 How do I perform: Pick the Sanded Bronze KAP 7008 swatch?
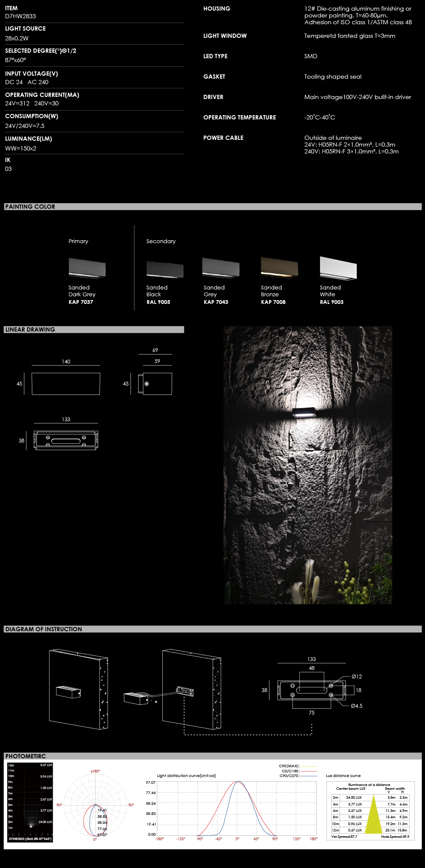pos(279,267)
